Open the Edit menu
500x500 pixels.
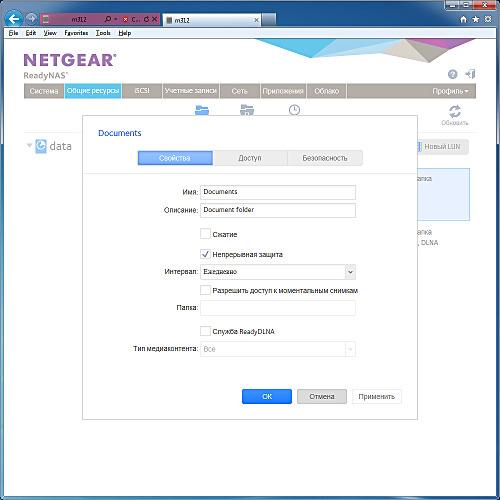point(31,33)
